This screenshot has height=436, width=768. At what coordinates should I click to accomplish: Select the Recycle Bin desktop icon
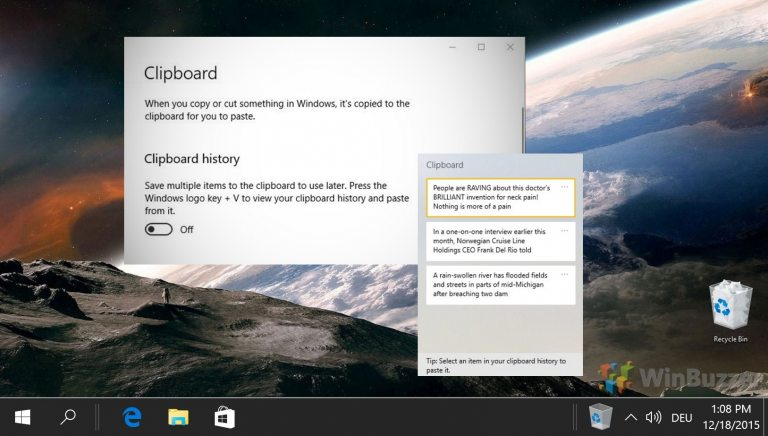coord(730,312)
